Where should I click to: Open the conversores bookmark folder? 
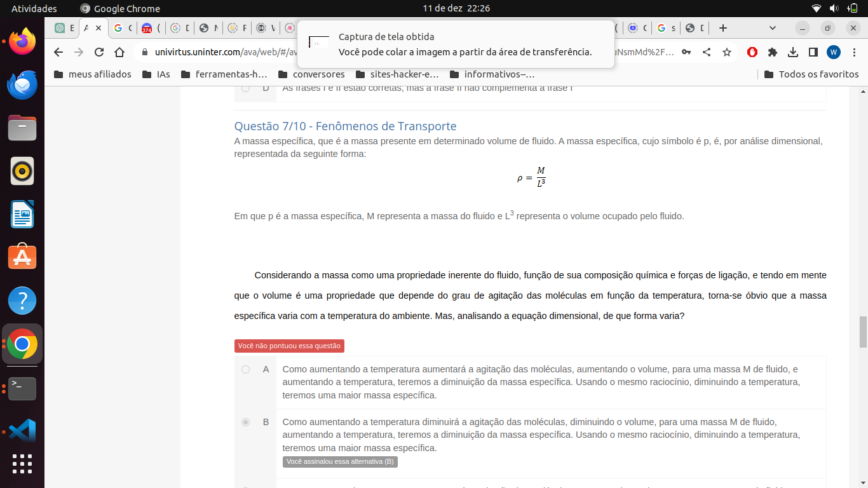pos(311,74)
